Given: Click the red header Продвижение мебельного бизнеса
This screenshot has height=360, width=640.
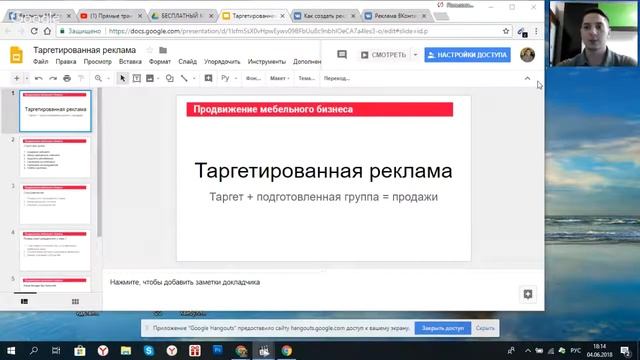Looking at the screenshot, I should [320, 109].
